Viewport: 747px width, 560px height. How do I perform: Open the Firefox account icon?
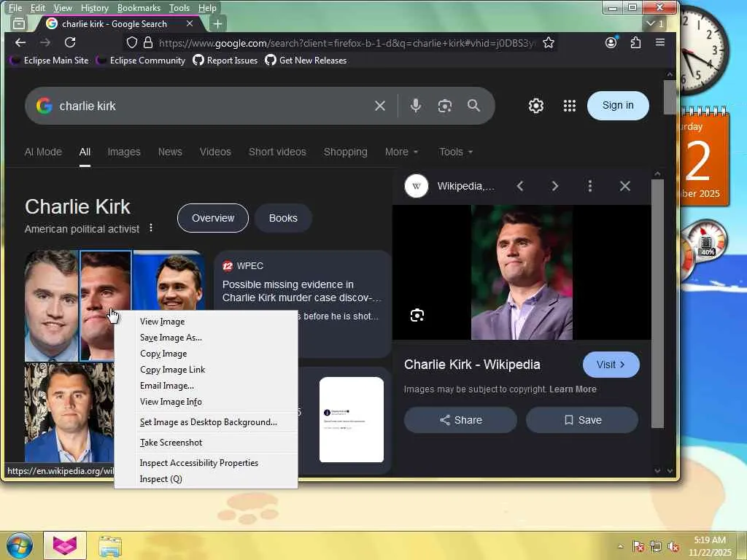coord(611,42)
